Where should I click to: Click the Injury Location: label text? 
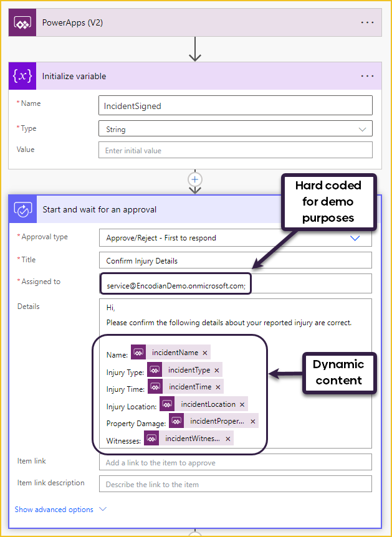[131, 407]
